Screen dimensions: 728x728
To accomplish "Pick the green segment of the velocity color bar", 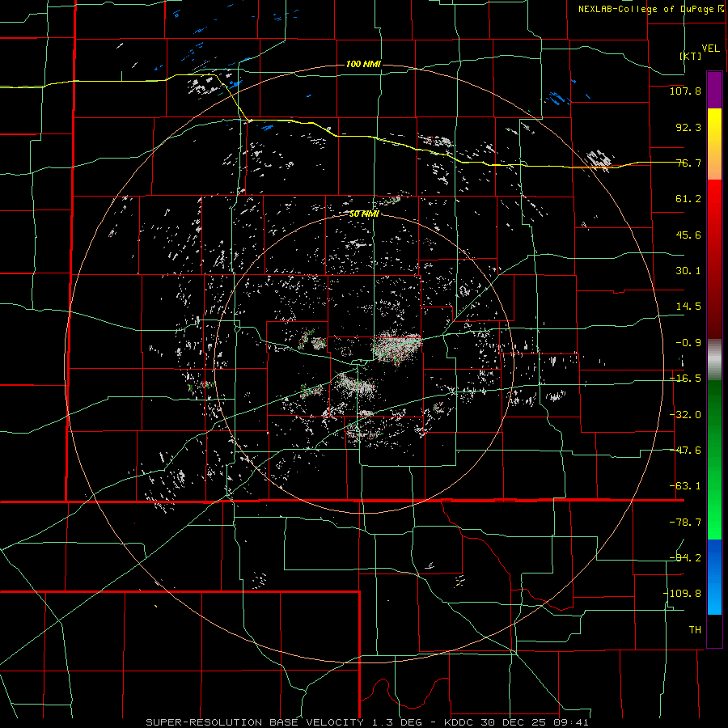I will [714, 459].
